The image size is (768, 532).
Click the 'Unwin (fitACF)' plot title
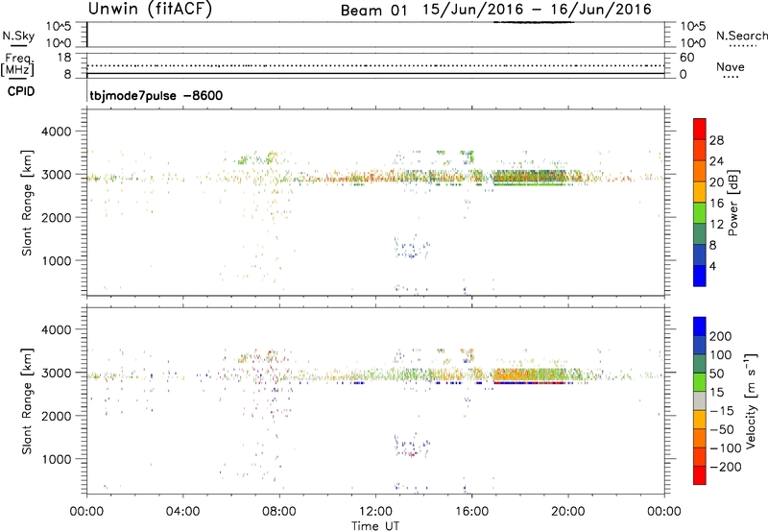click(150, 10)
